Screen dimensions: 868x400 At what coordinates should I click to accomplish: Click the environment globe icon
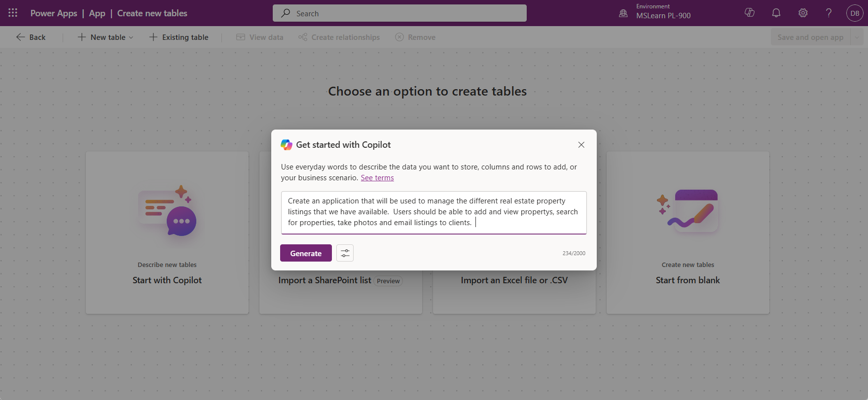(x=623, y=13)
